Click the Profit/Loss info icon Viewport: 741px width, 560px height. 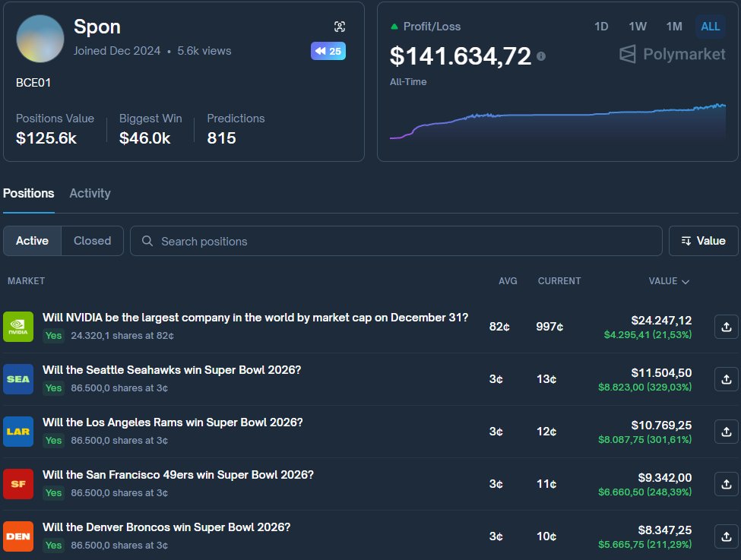point(541,56)
